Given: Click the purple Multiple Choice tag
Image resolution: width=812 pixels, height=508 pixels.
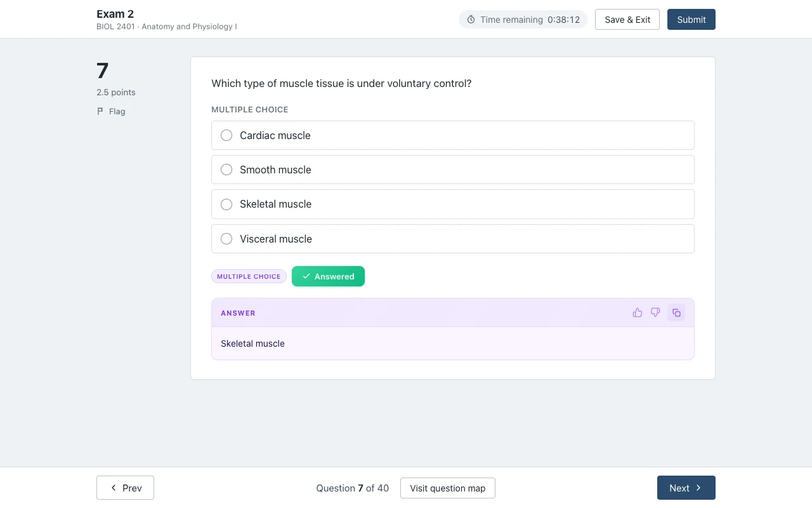Looking at the screenshot, I should [x=249, y=276].
